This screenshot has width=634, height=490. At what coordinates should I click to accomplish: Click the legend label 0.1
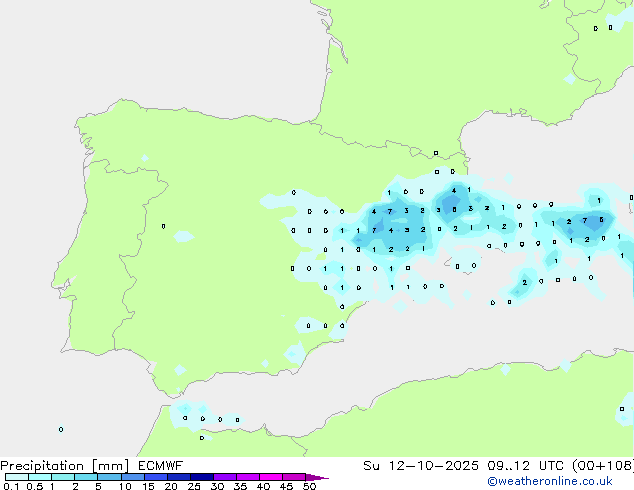click(11, 486)
